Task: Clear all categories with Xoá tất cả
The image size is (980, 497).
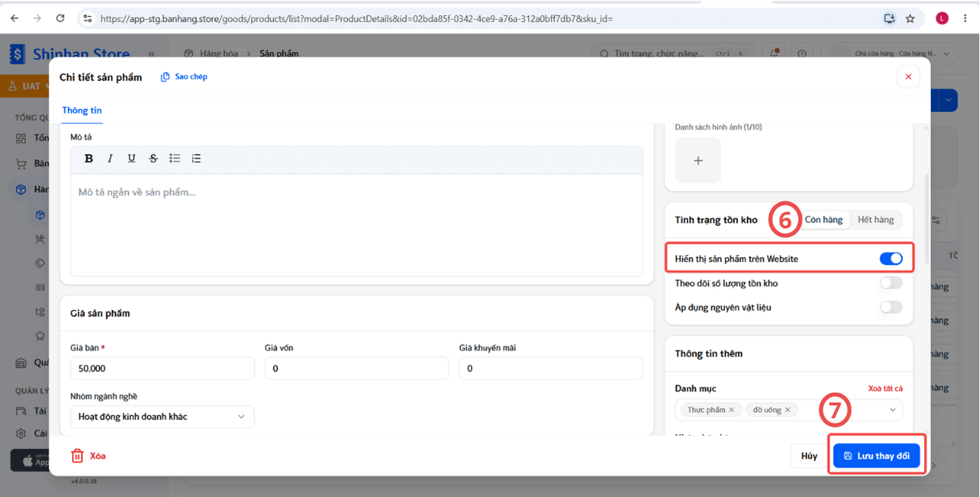Action: click(x=885, y=388)
